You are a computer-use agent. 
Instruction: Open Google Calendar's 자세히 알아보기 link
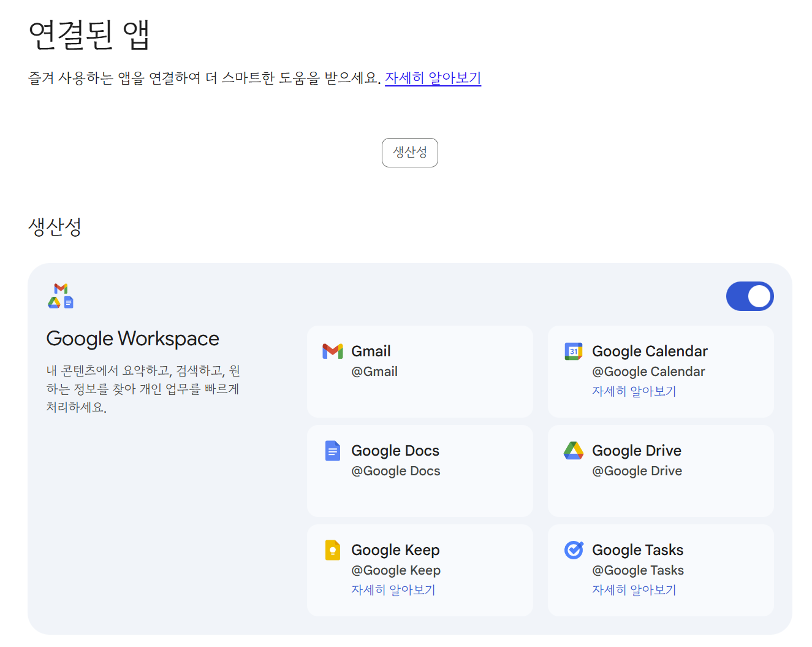634,391
